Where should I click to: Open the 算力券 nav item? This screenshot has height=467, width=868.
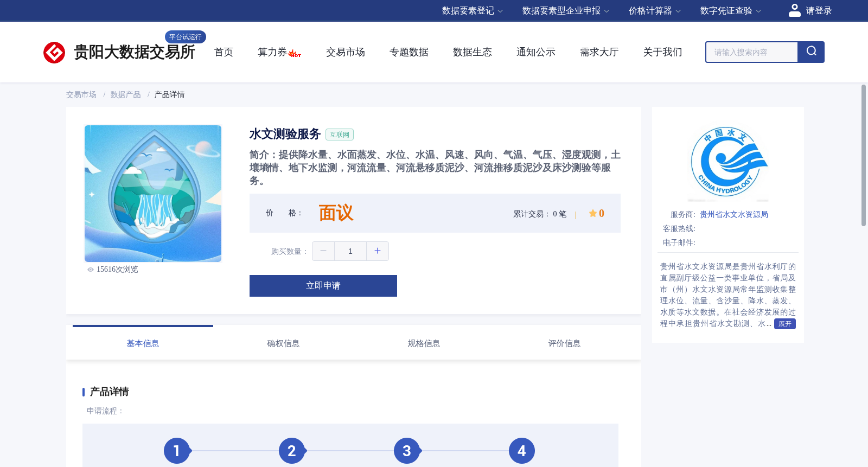click(x=272, y=52)
